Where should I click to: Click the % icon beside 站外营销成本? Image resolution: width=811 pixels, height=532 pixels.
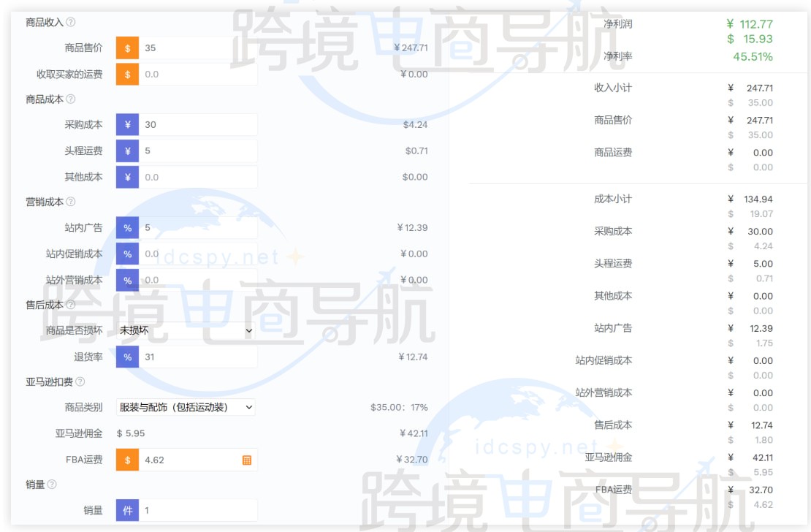tap(127, 280)
